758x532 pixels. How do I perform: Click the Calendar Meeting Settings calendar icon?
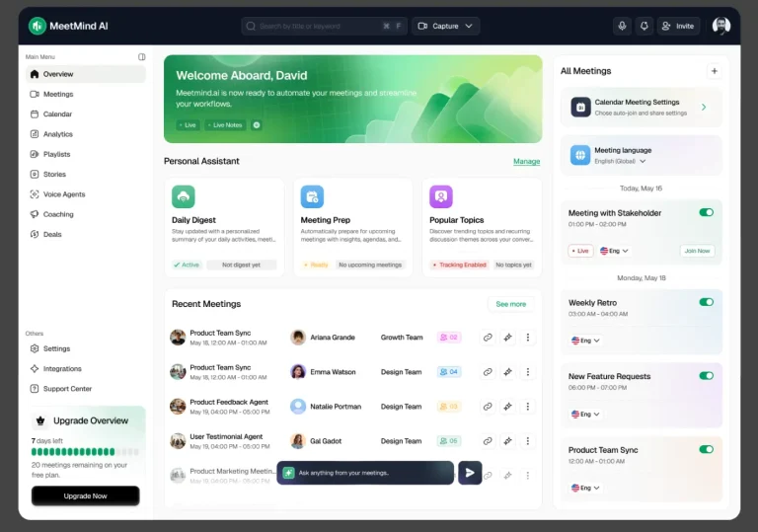580,107
